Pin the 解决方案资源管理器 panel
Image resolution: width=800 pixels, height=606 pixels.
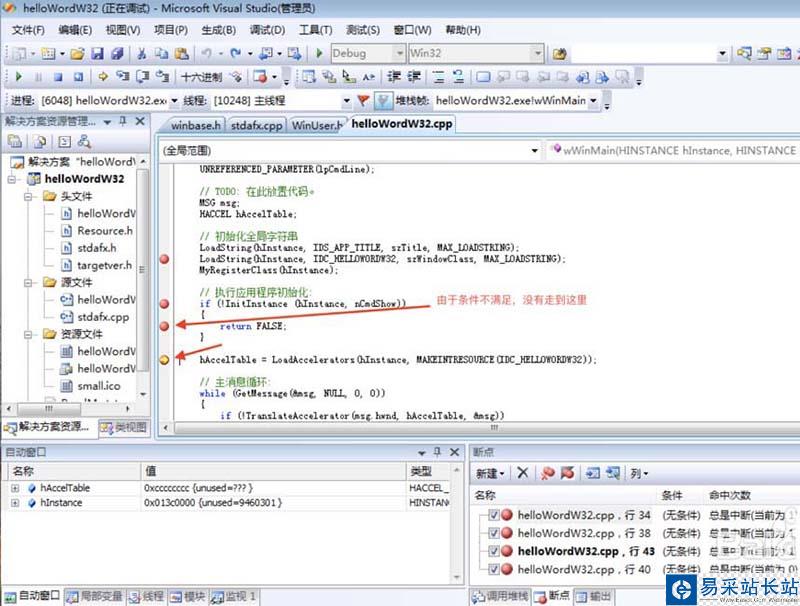(122, 121)
